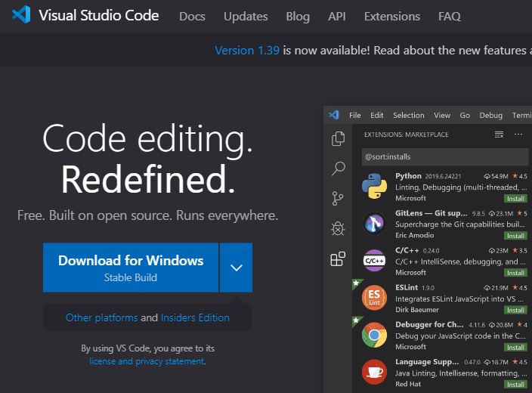Click the Red Hat publisher name

click(x=408, y=384)
